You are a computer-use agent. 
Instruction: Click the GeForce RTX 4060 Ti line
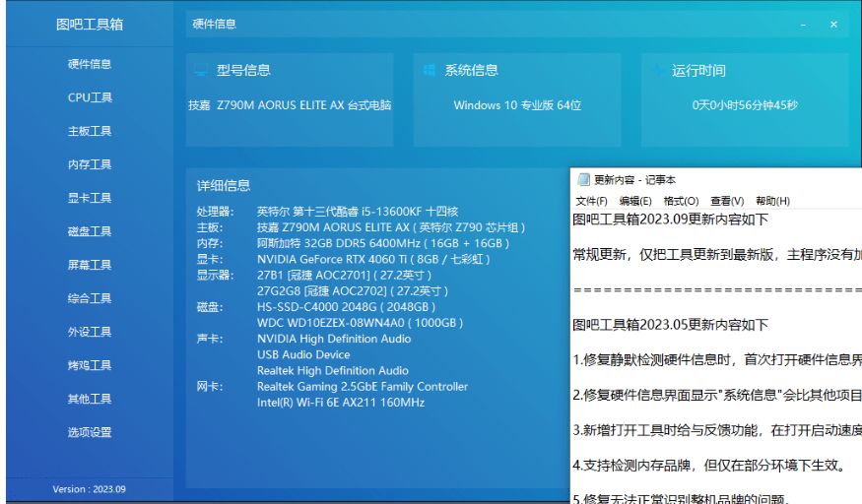point(373,259)
